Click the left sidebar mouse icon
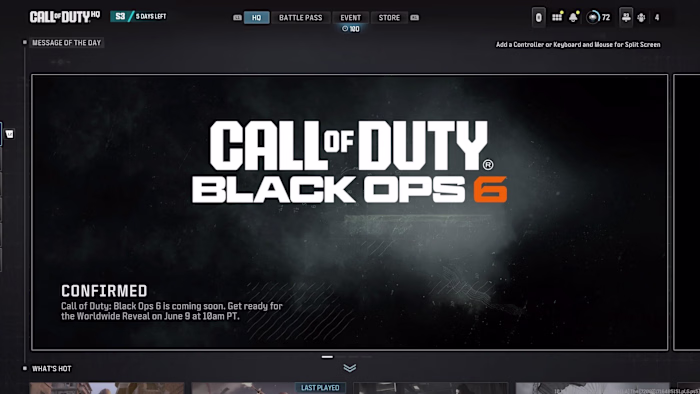Viewport: 700px width, 394px height. coord(9,134)
